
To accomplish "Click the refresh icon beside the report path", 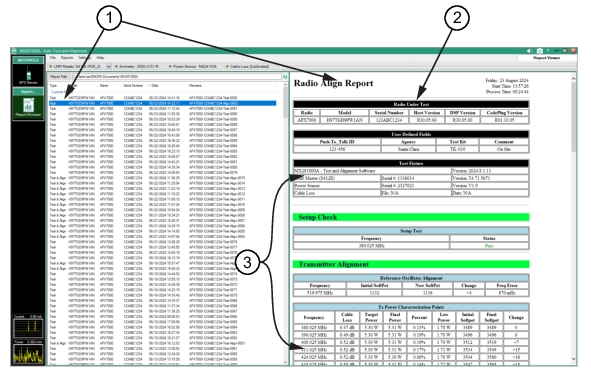I will coord(285,77).
